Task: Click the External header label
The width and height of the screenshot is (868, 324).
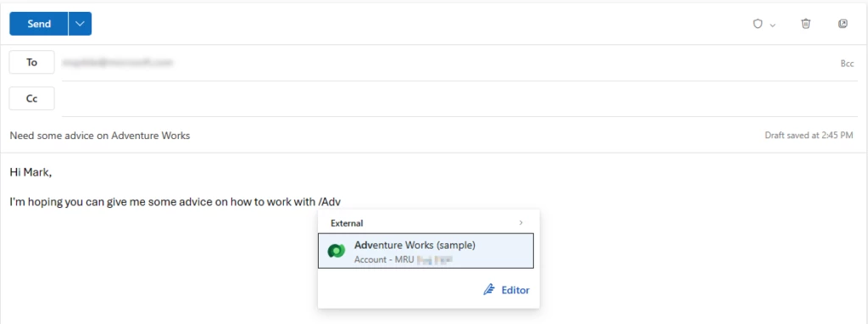Action: [347, 223]
